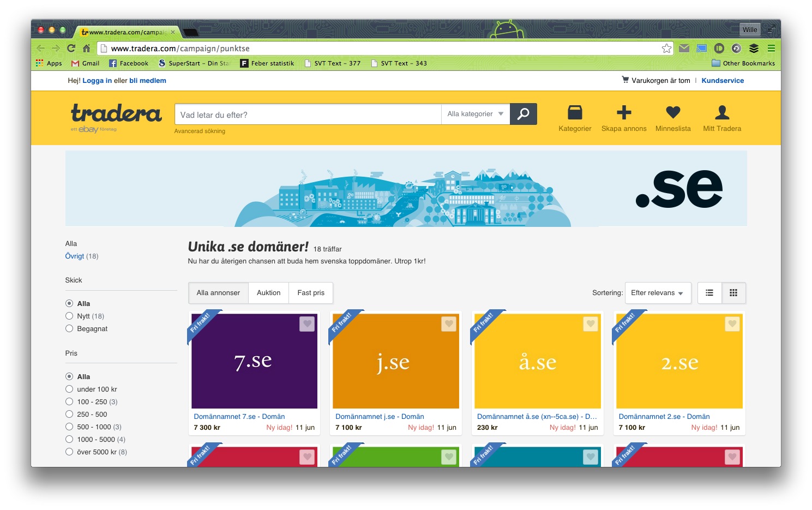The image size is (812, 510).
Task: Open Minneslista heart icon
Action: pos(673,112)
